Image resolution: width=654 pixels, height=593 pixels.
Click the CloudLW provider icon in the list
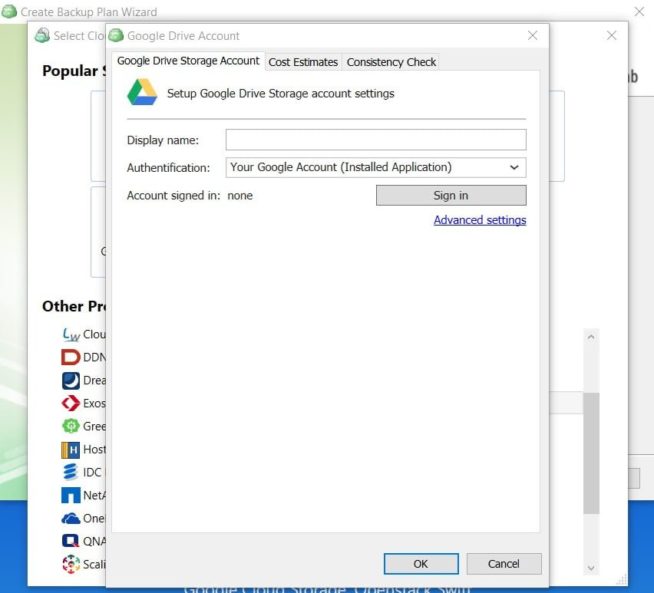[x=71, y=334]
